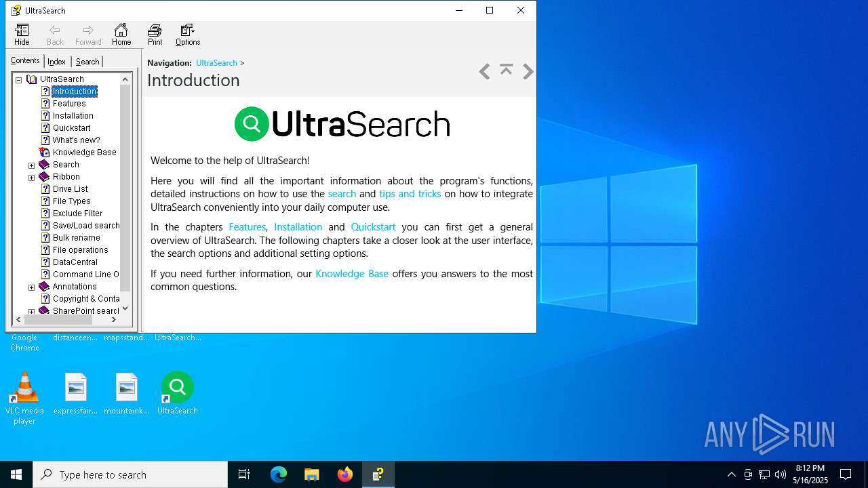Click tree horizontal scroll-right arrow
Image resolution: width=868 pixels, height=488 pixels.
(114, 319)
